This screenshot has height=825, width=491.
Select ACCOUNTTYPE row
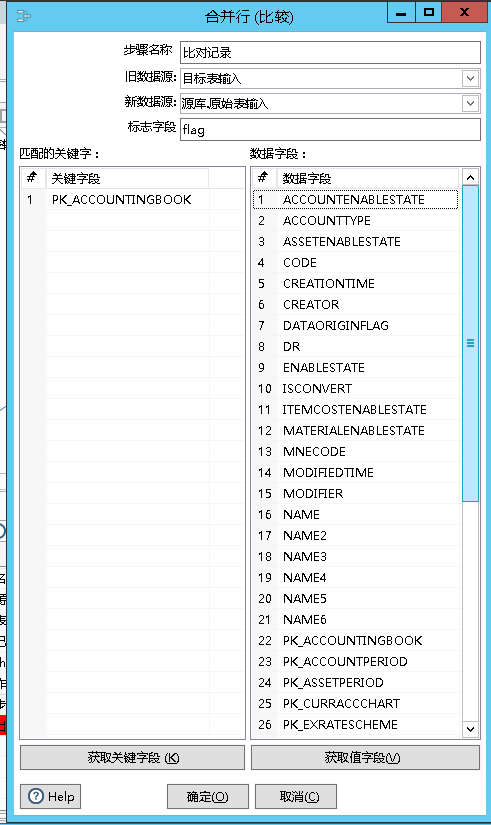[x=355, y=220]
